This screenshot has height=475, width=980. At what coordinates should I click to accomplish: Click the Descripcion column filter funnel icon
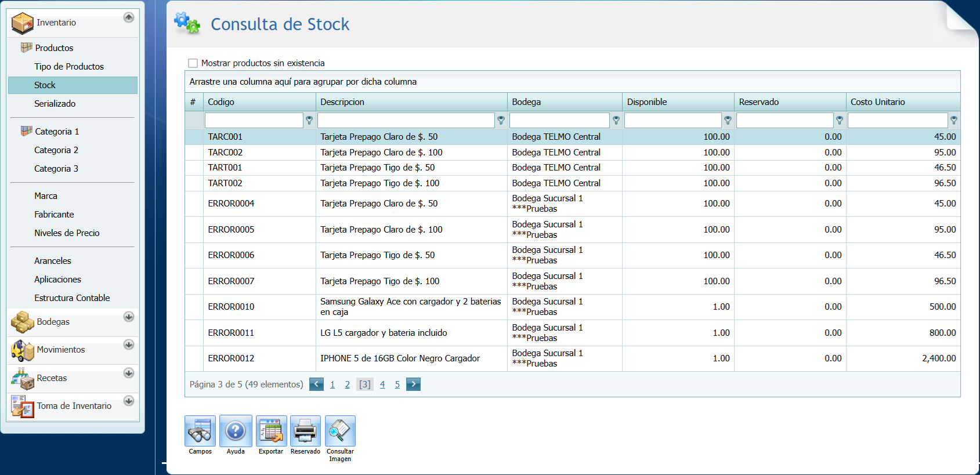point(501,120)
